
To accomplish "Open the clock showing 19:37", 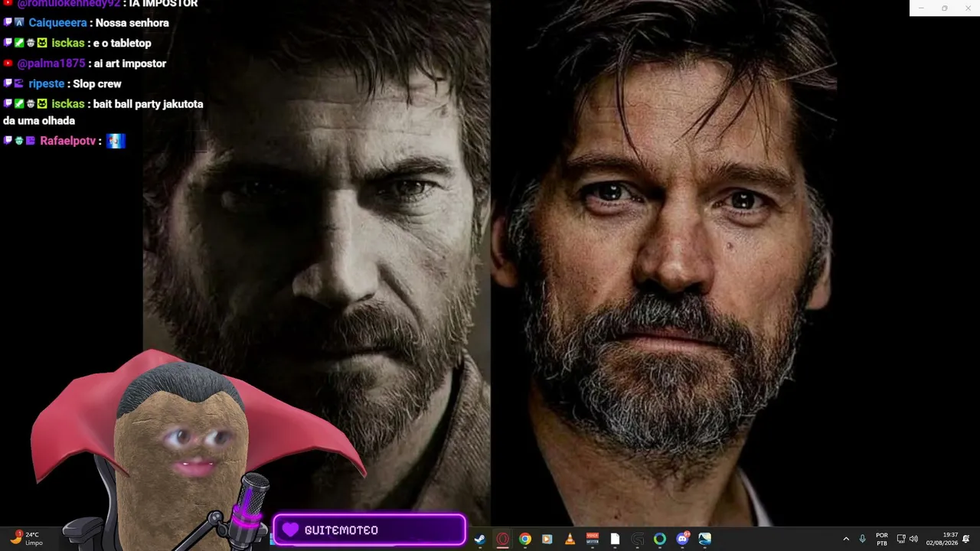I will click(942, 540).
